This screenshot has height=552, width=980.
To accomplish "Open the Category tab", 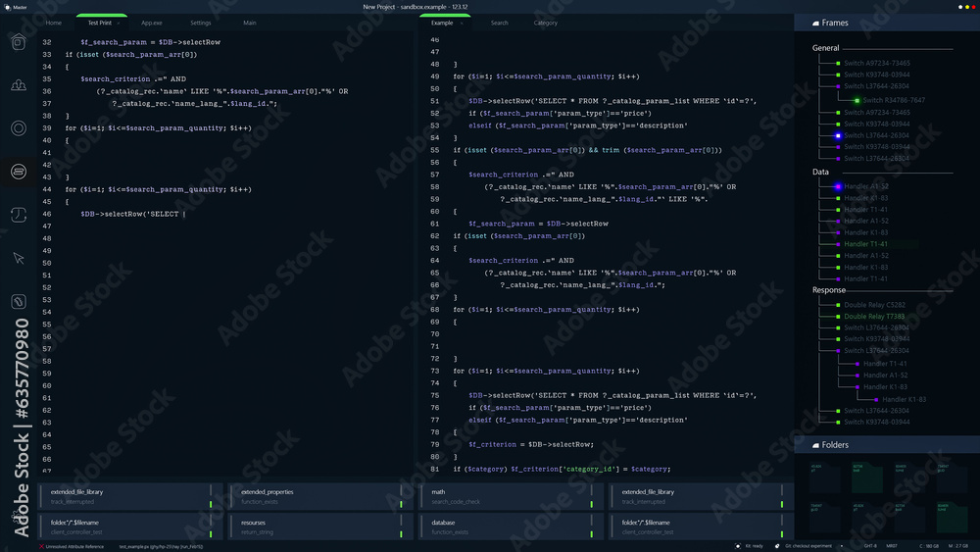I will coord(546,23).
